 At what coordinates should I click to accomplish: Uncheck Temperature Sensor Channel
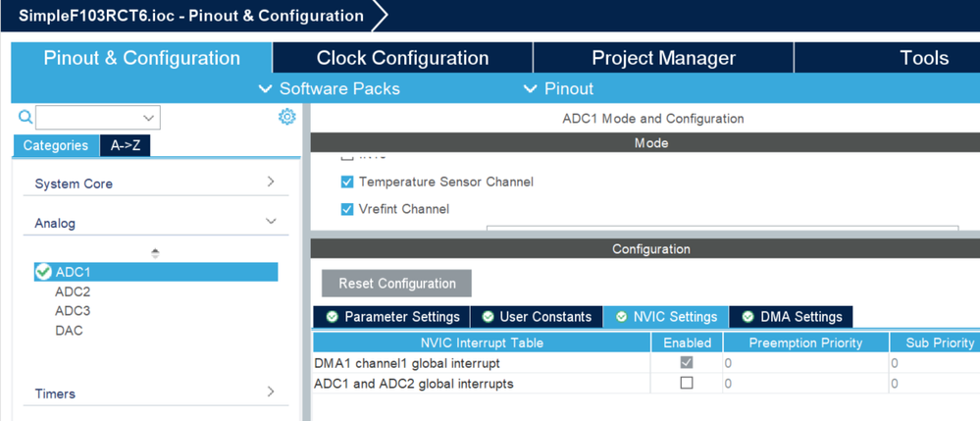(347, 182)
